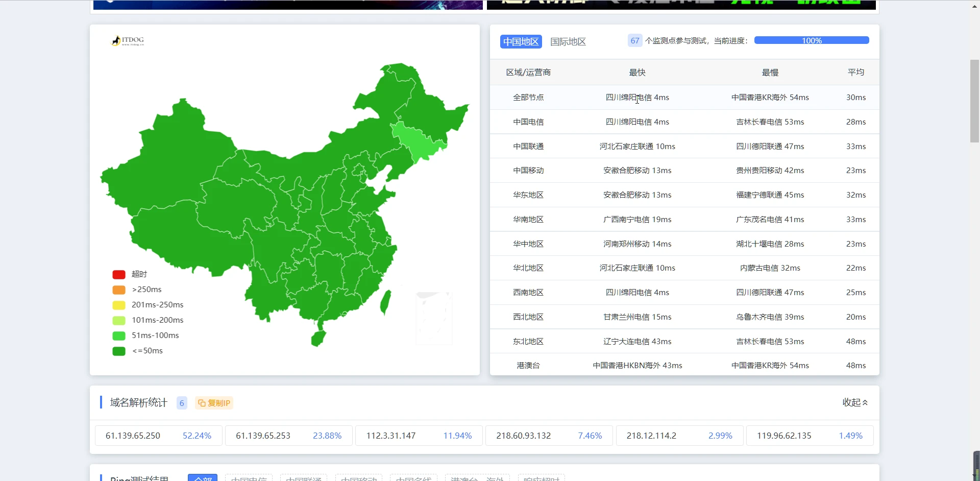Toggle the 超时 red legend item
The width and height of the screenshot is (980, 481).
tap(130, 274)
